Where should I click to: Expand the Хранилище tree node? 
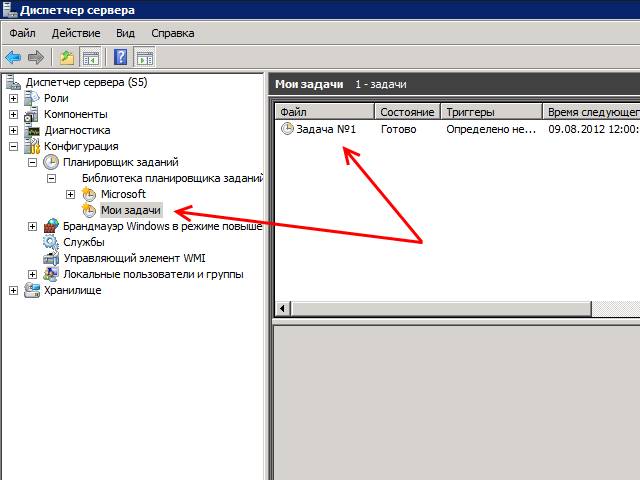(13, 290)
